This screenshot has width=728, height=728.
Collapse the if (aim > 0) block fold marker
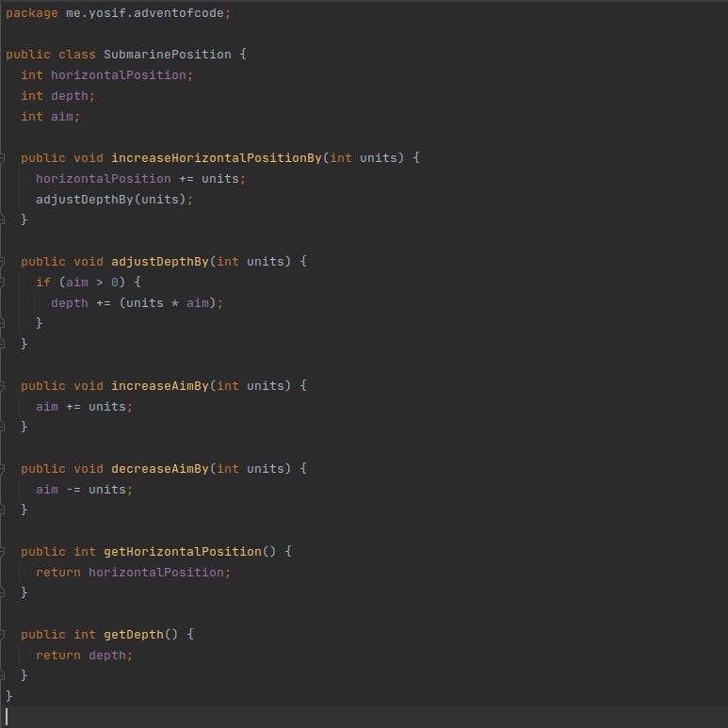tap(2, 283)
